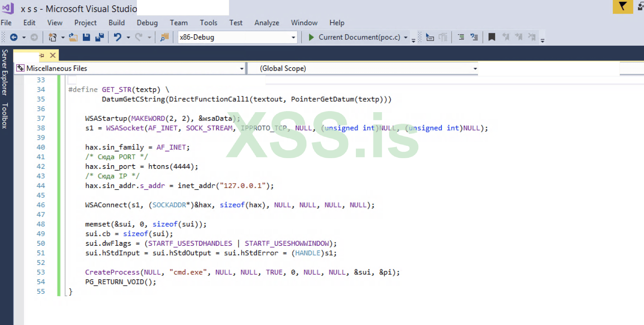Close the open document tab

coord(53,55)
